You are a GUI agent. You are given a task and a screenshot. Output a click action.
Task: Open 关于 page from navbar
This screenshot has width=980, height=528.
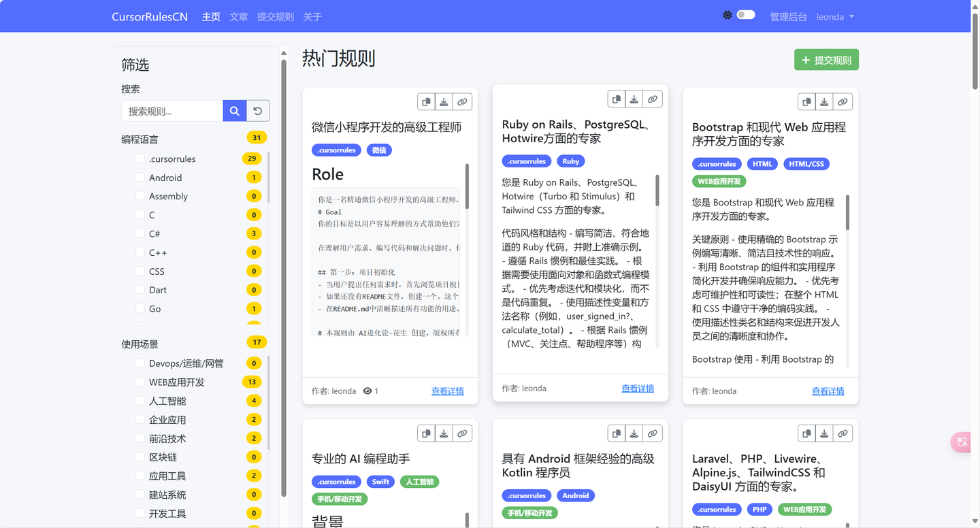point(312,17)
